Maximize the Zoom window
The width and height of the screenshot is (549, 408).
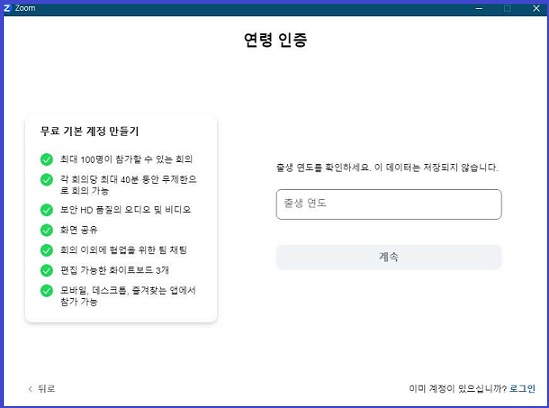(507, 8)
